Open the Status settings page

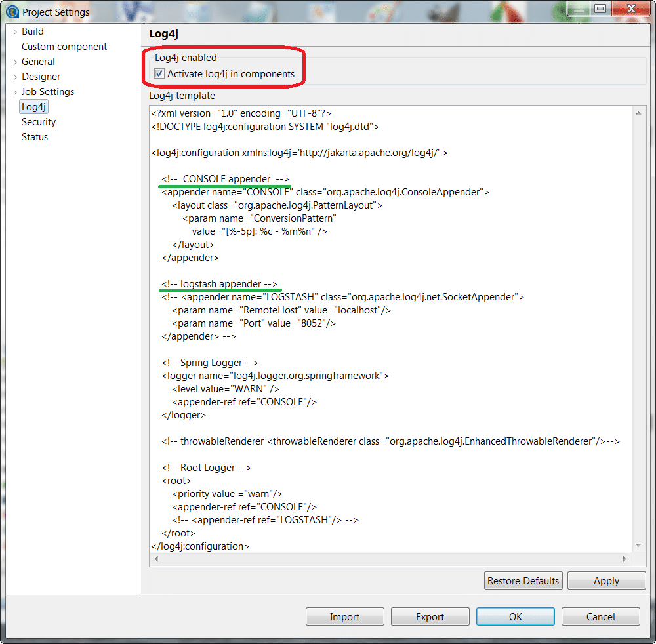tap(33, 136)
